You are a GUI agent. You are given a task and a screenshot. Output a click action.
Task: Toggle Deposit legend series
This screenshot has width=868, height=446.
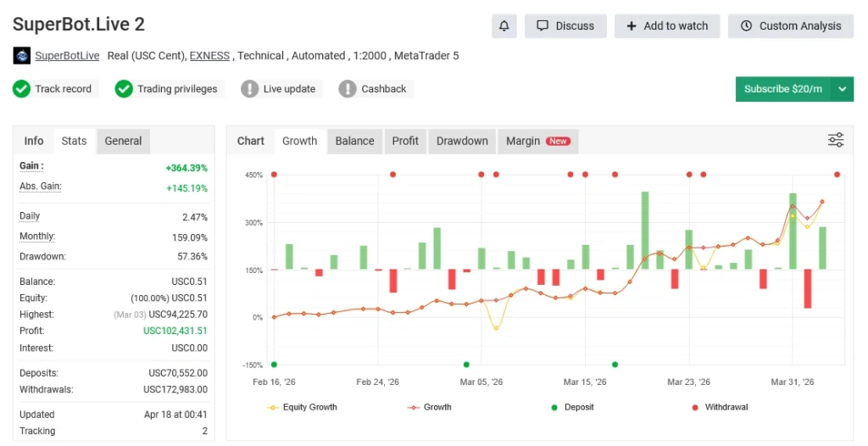pyautogui.click(x=572, y=407)
